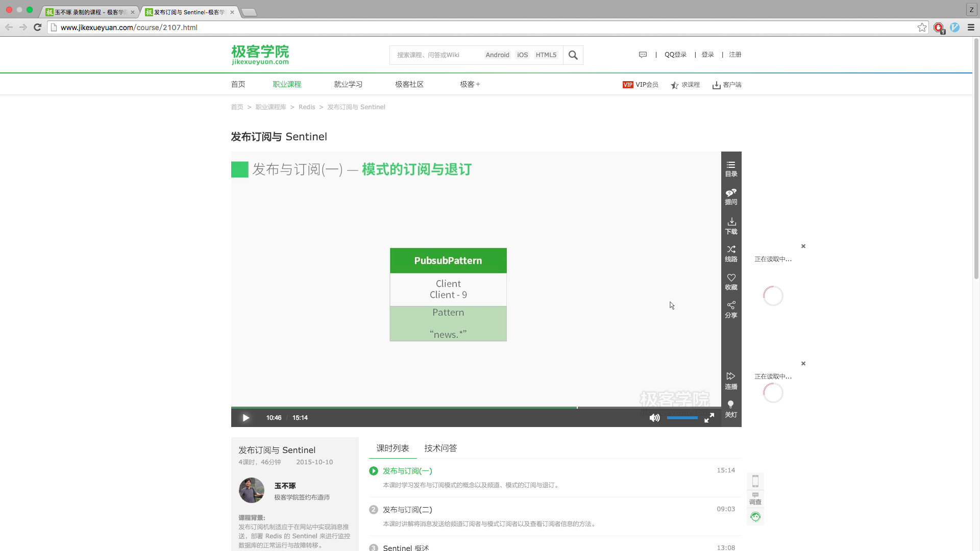Open lesson 发布与订阅(二) link
The width and height of the screenshot is (980, 551).
[407, 509]
